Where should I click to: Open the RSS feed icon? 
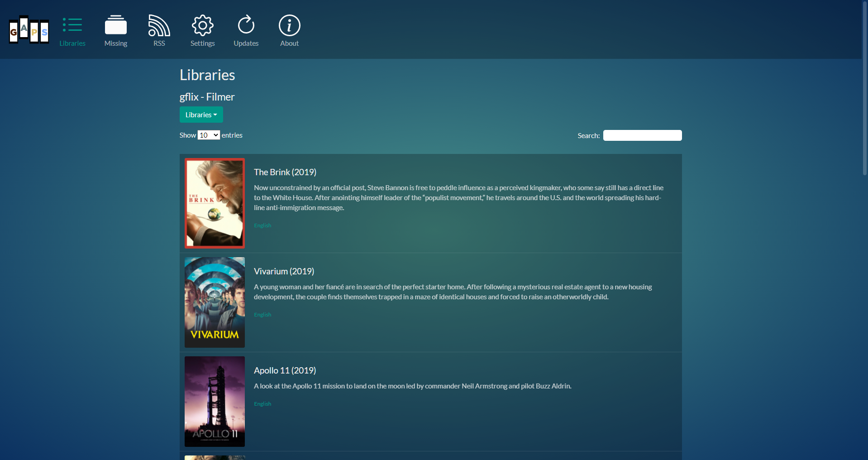pyautogui.click(x=159, y=25)
